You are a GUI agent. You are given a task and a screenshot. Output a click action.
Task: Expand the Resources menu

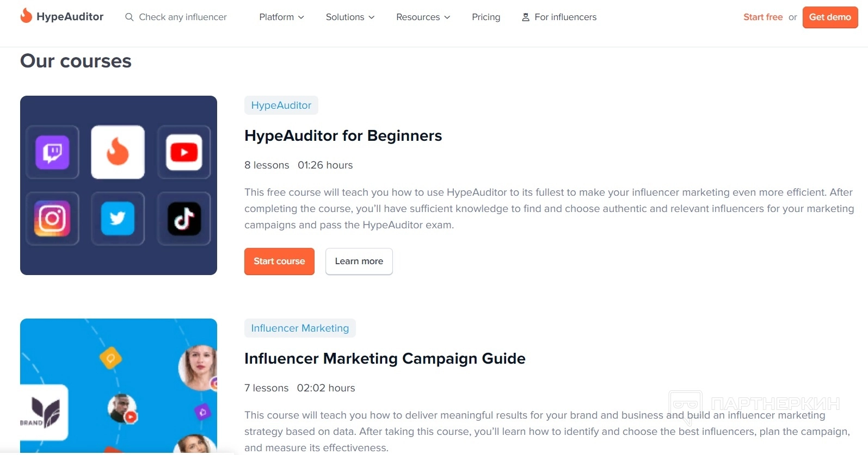click(x=423, y=17)
